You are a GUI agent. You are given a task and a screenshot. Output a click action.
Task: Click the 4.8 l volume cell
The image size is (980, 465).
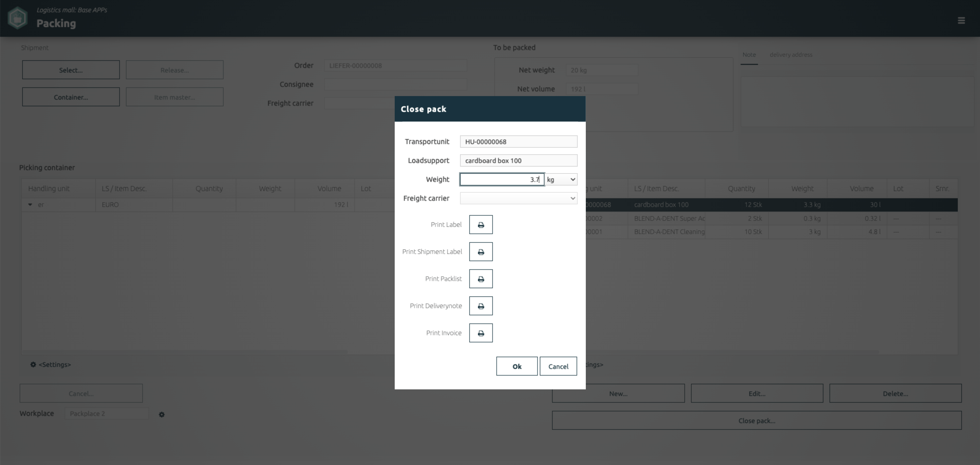(x=857, y=232)
